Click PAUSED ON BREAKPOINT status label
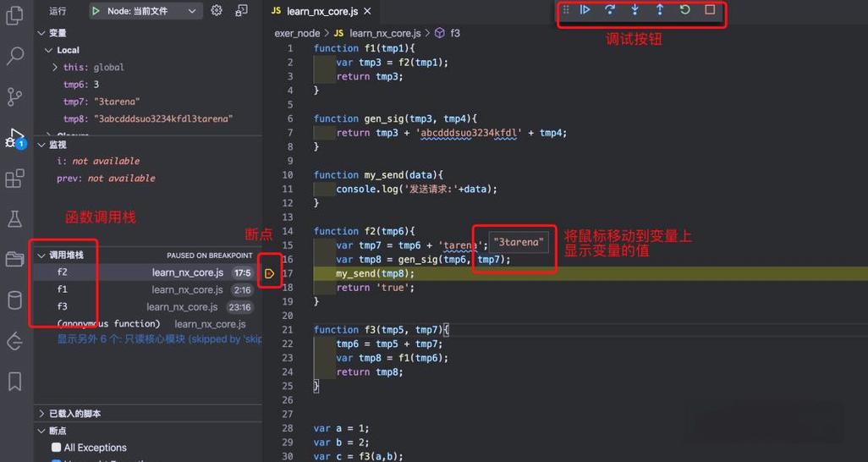The height and width of the screenshot is (462, 868). coord(209,256)
